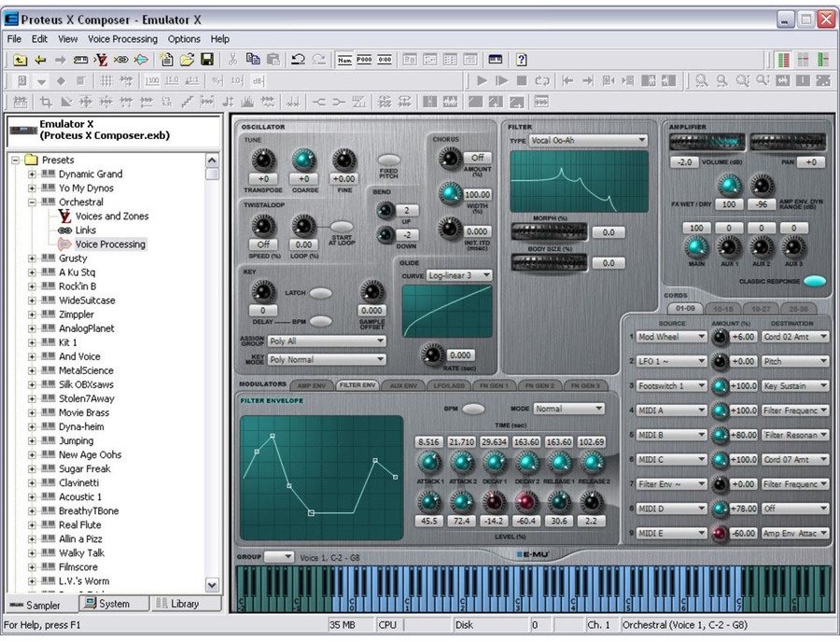This screenshot has height=641, width=840.
Task: Click the Copy toolbar icon
Action: click(252, 60)
